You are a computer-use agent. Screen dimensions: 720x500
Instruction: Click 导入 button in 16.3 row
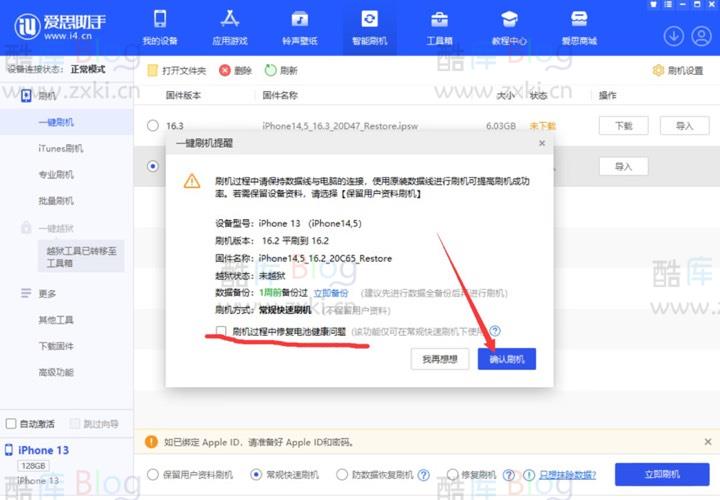(x=684, y=125)
